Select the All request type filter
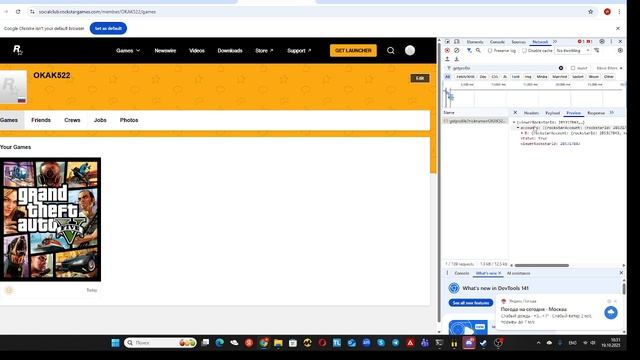 click(447, 77)
